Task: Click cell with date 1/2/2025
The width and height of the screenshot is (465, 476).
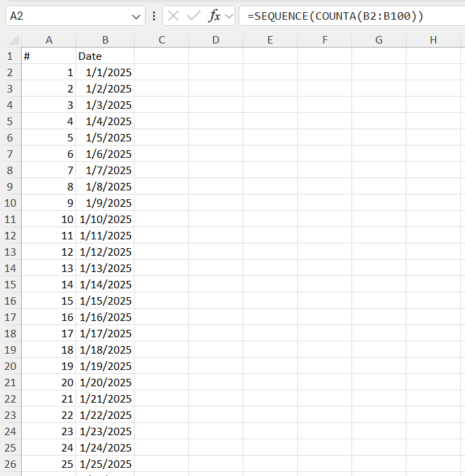Action: pos(105,88)
